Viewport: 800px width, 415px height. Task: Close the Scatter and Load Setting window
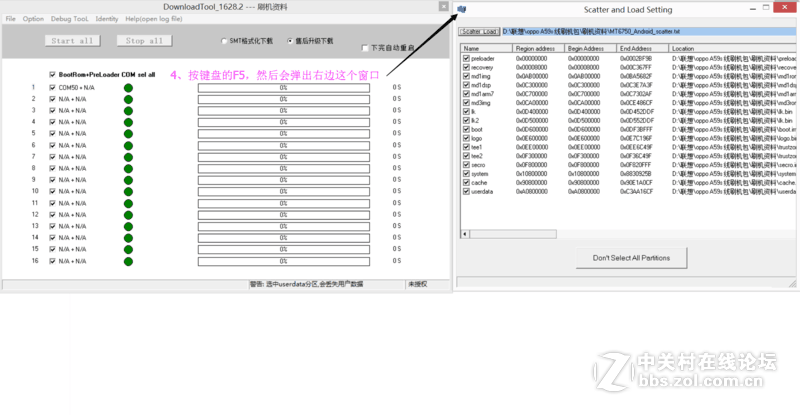[785, 7]
